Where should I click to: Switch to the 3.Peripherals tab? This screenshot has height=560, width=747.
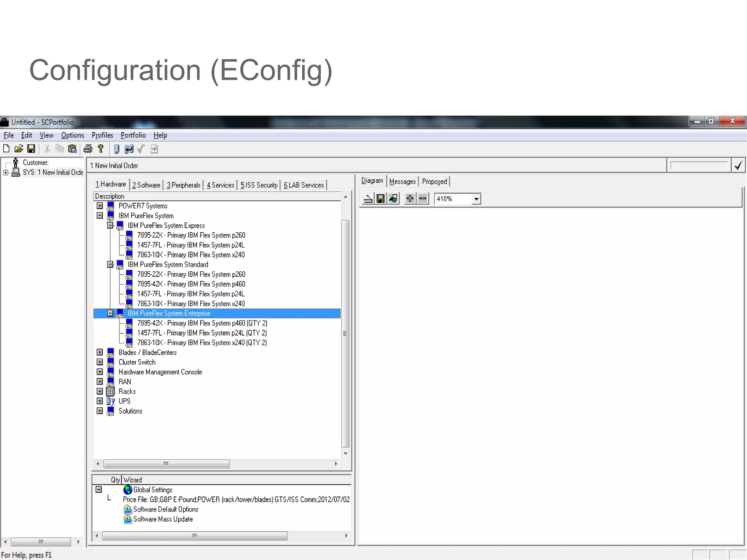point(183,185)
